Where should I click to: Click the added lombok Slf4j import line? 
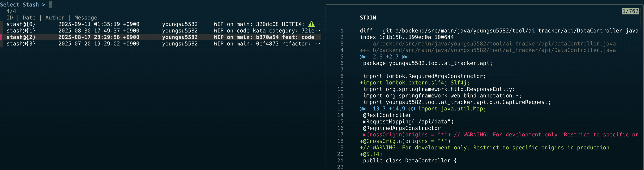415,83
